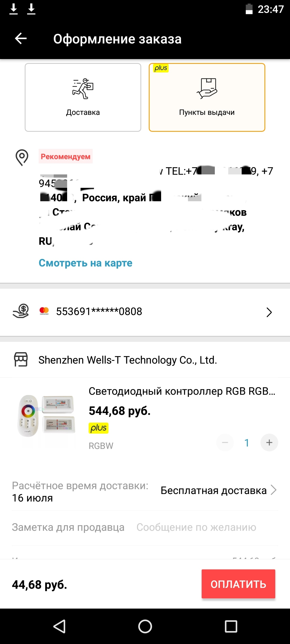
Task: Tap the pickup point parcel icon
Action: pos(207,89)
